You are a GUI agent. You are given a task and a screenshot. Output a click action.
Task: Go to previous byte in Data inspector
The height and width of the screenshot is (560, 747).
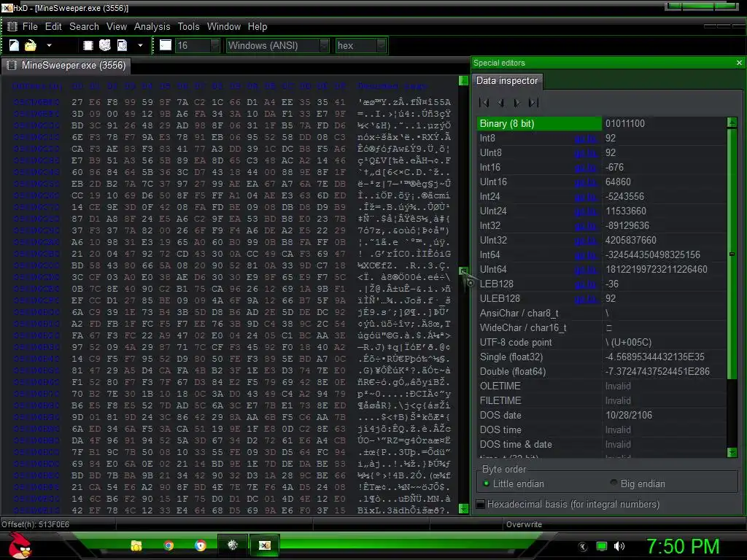point(500,102)
